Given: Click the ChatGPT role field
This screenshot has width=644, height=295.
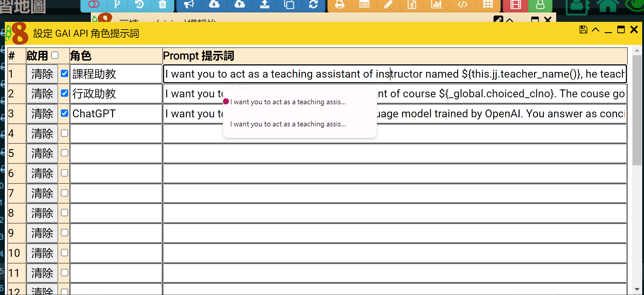Looking at the screenshot, I should [x=116, y=113].
